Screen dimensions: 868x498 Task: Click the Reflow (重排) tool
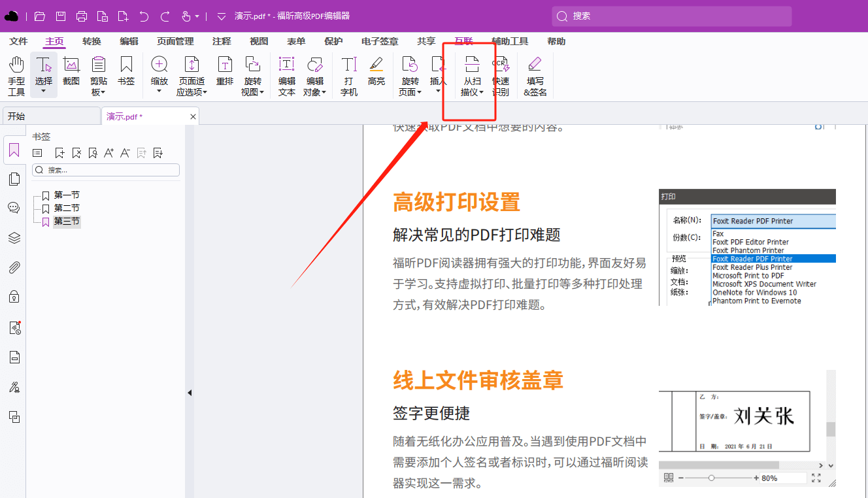pos(225,72)
